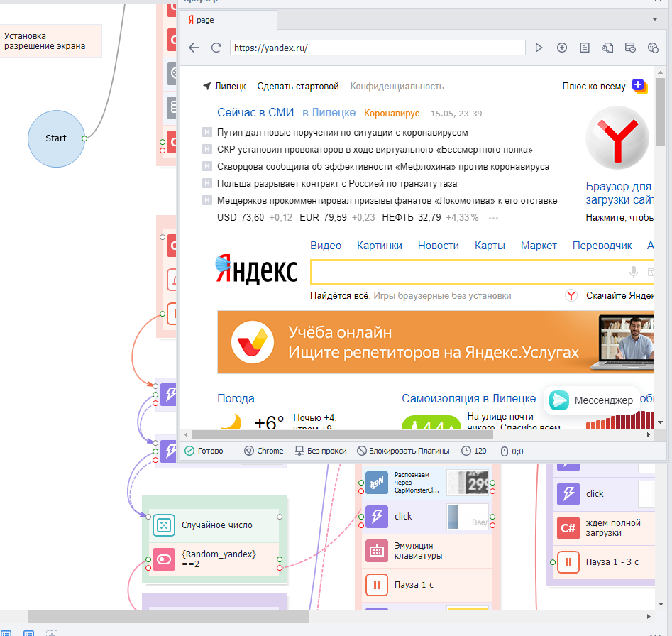
Task: Click the Yandex Browser Y ball logo
Action: coord(617,138)
